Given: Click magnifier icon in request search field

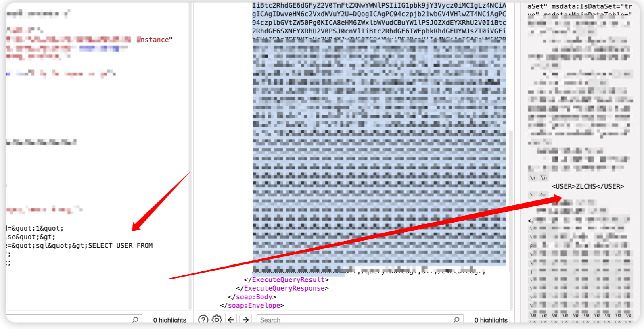Looking at the screenshot, I should click(x=135, y=319).
